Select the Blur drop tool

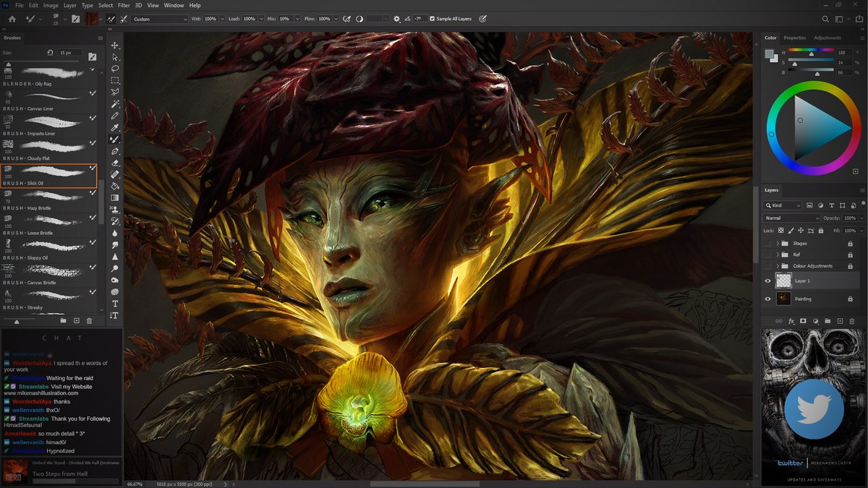tap(115, 233)
